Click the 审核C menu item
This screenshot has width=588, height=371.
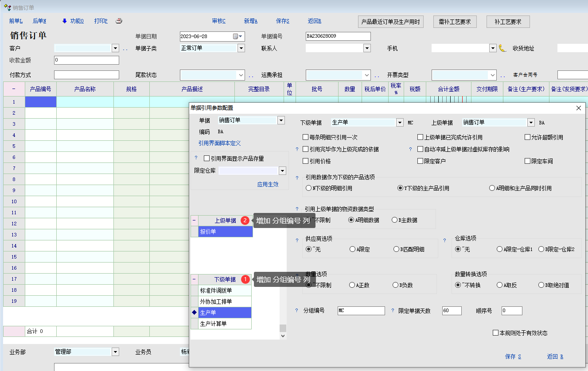pos(218,21)
